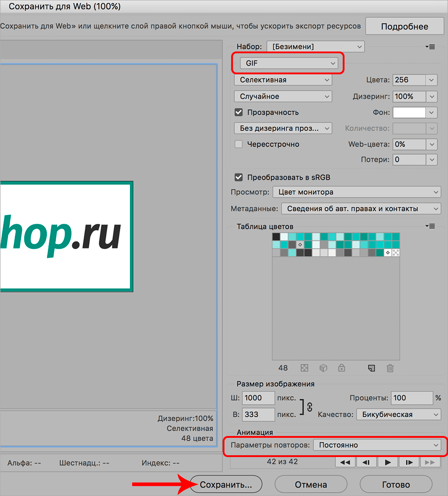
Task: Toggle the Преобразовать в sRGB checkbox
Action: tap(239, 177)
